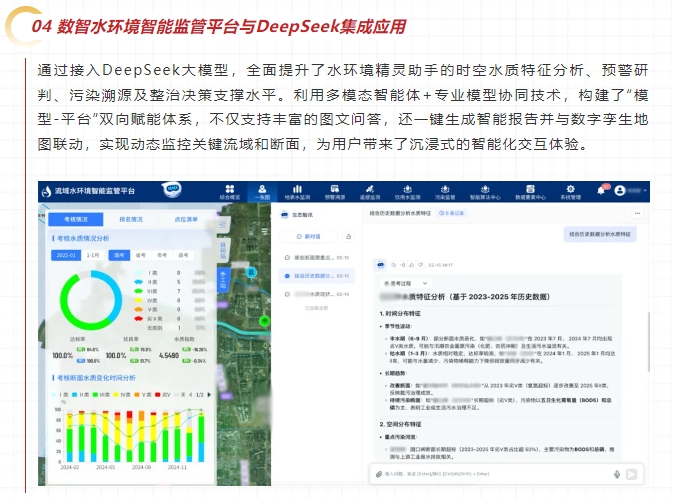Toggle 劣V series in bar chart legend

[x=163, y=394]
